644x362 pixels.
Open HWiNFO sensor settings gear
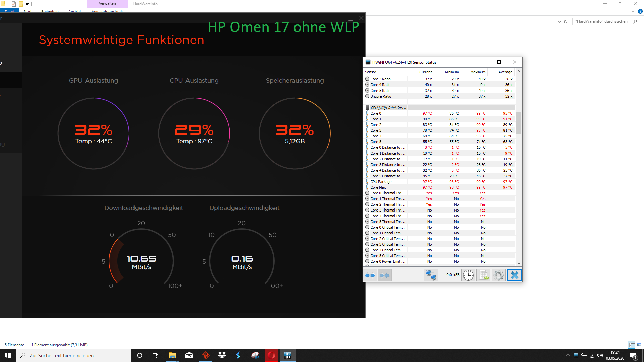click(x=499, y=275)
